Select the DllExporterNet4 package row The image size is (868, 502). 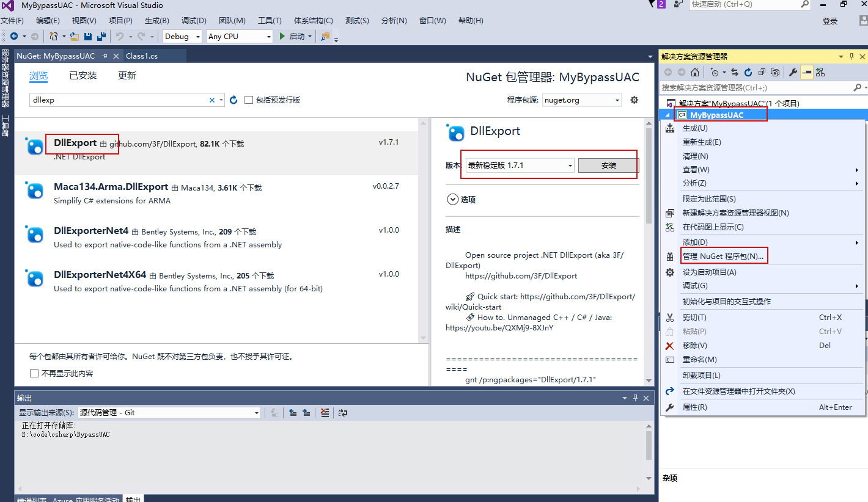[x=216, y=241]
